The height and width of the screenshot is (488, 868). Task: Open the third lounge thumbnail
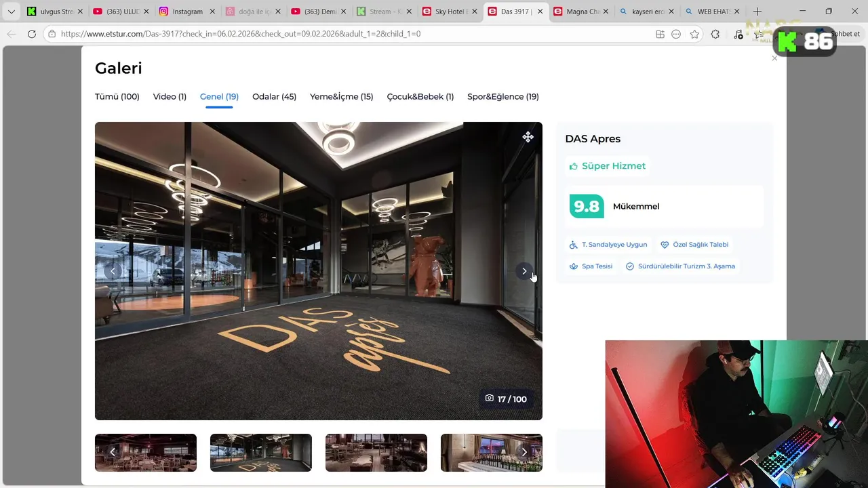(x=376, y=453)
